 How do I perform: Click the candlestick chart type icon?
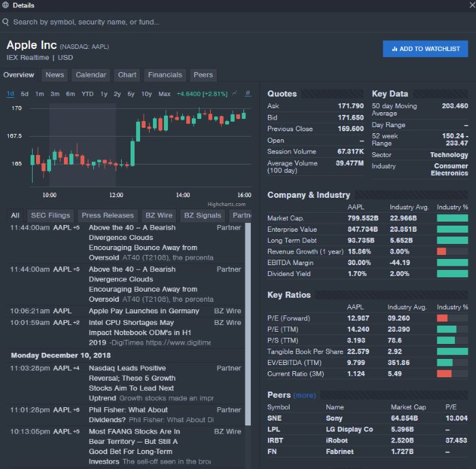pyautogui.click(x=248, y=93)
